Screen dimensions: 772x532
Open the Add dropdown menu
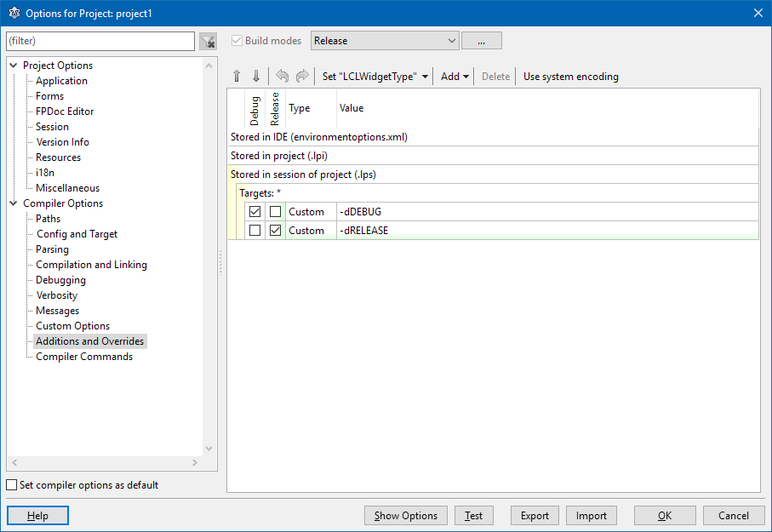click(455, 77)
